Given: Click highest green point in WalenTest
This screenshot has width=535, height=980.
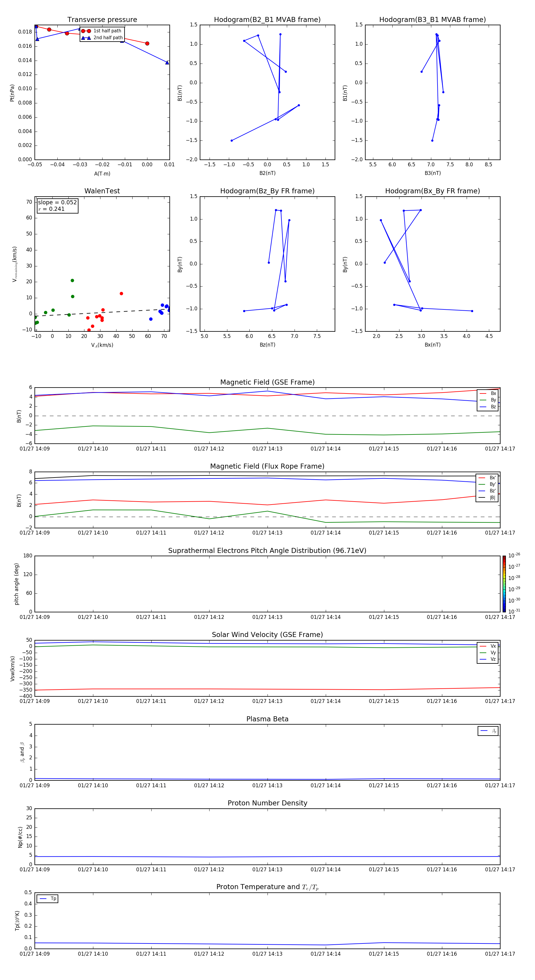Looking at the screenshot, I should 72,280.
